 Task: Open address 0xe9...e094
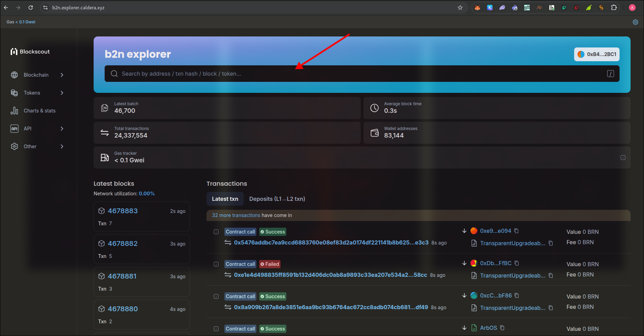click(496, 231)
